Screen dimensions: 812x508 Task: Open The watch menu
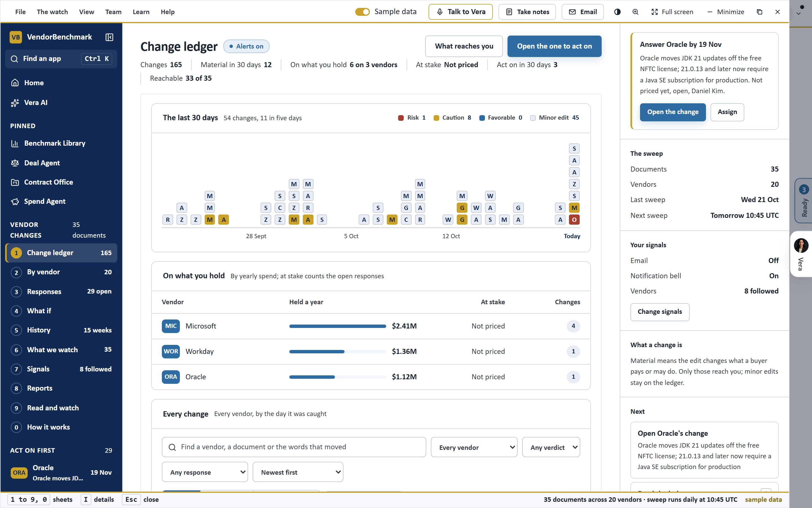[52, 12]
